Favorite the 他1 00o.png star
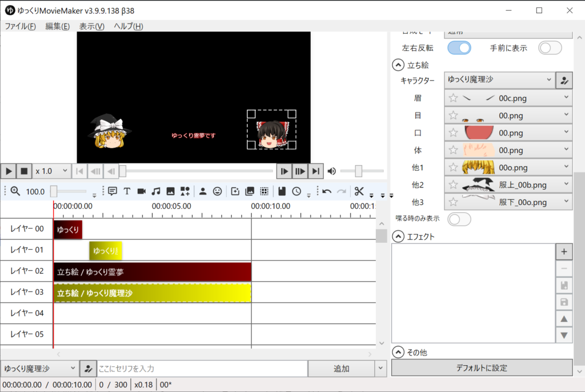Viewport: 585px width, 392px height. click(x=453, y=167)
